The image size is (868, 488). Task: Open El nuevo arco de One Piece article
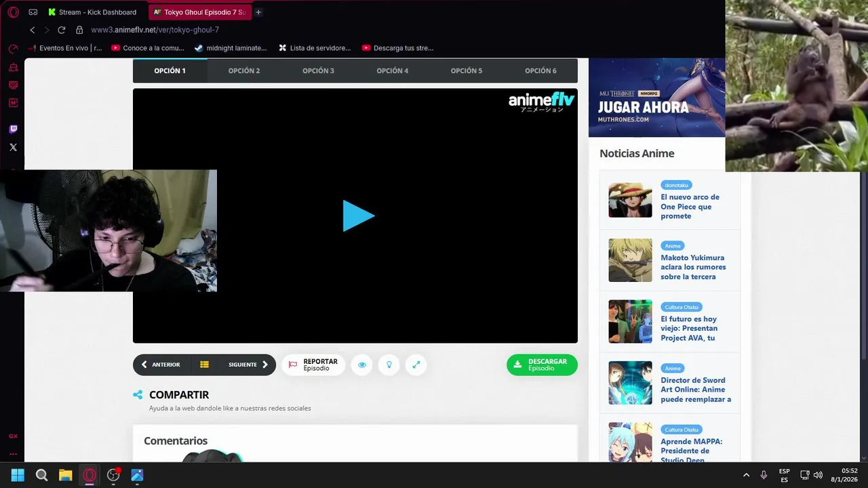click(690, 207)
